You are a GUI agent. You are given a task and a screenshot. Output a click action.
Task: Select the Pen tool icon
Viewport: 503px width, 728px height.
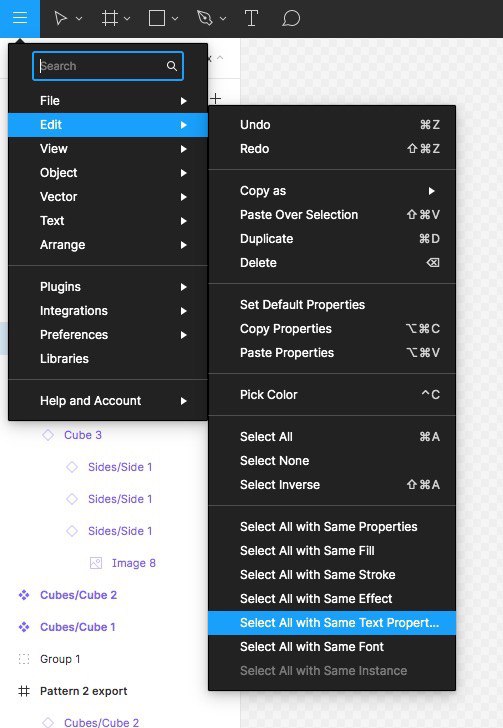point(205,19)
